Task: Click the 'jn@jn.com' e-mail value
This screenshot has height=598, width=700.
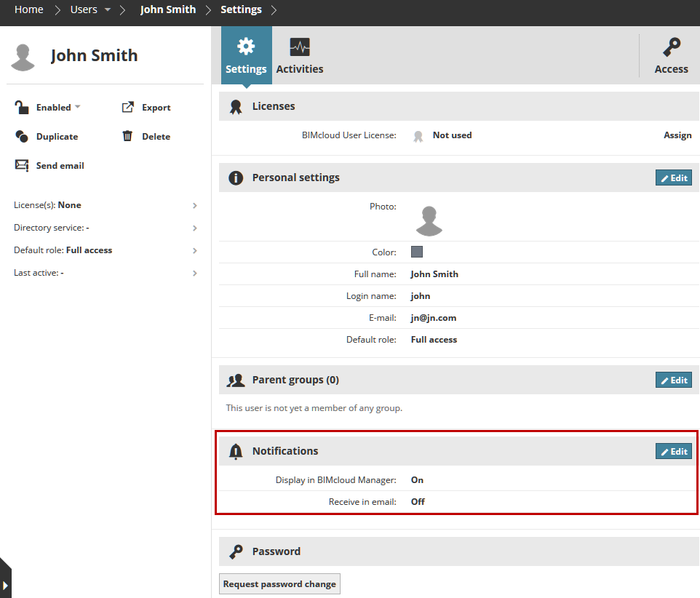Action: 434,318
